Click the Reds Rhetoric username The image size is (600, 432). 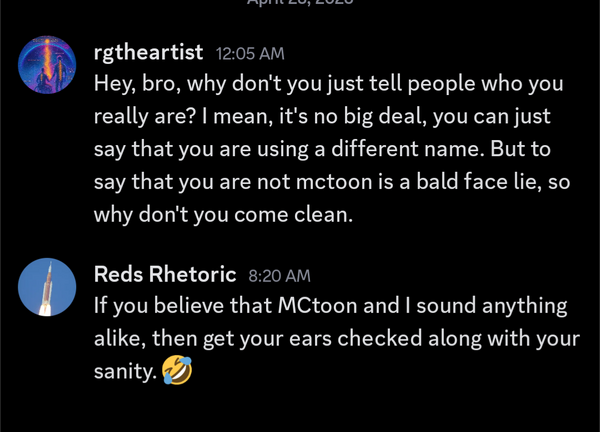click(165, 274)
